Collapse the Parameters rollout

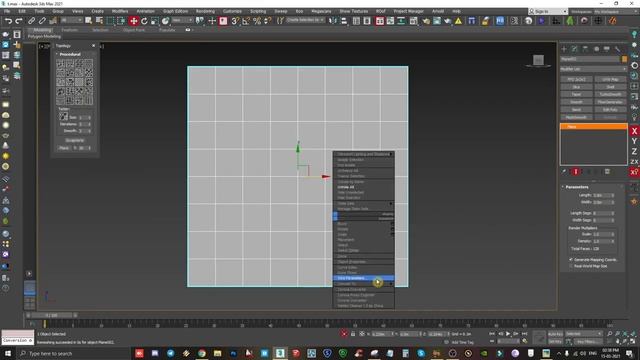[x=576, y=187]
